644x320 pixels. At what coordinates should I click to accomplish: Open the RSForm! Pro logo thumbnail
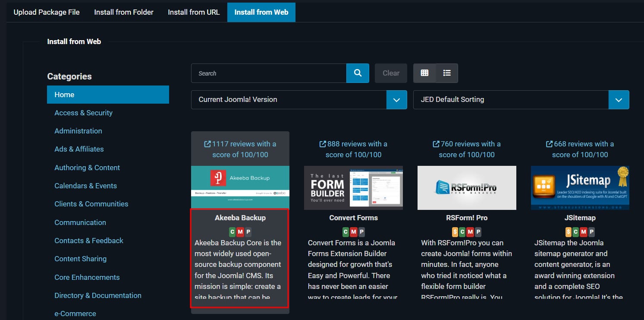tap(467, 188)
